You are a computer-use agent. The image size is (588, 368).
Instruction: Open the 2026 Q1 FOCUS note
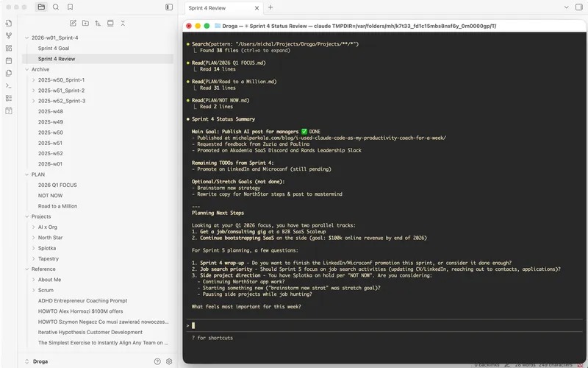(x=57, y=185)
